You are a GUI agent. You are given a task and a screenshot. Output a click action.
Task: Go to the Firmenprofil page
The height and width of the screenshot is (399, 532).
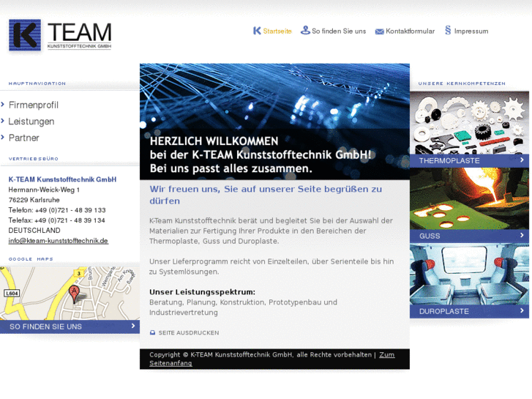[34, 105]
